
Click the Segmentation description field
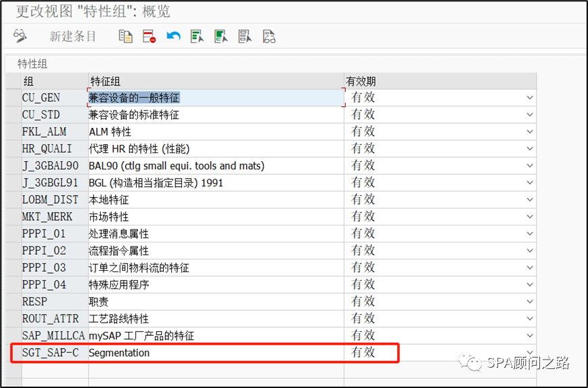pos(216,353)
